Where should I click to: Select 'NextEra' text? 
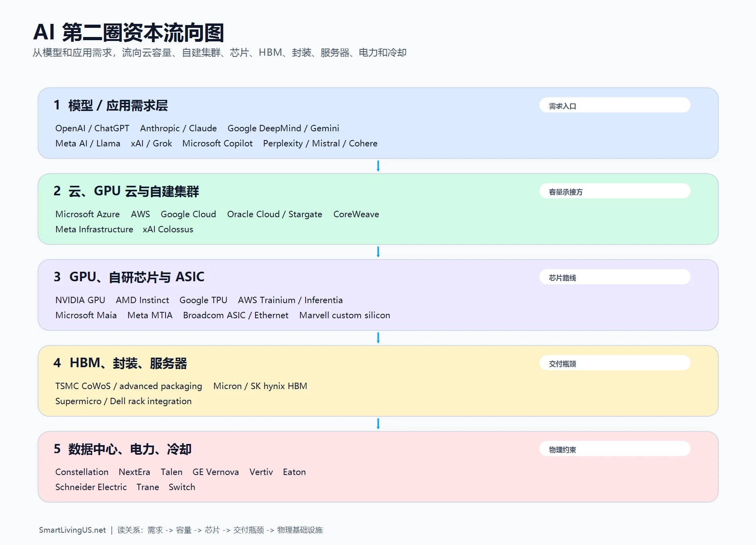pyautogui.click(x=134, y=472)
